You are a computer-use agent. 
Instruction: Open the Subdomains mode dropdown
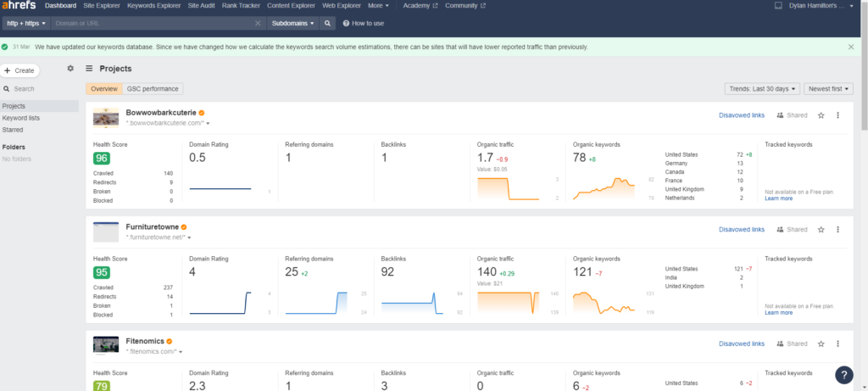point(293,23)
